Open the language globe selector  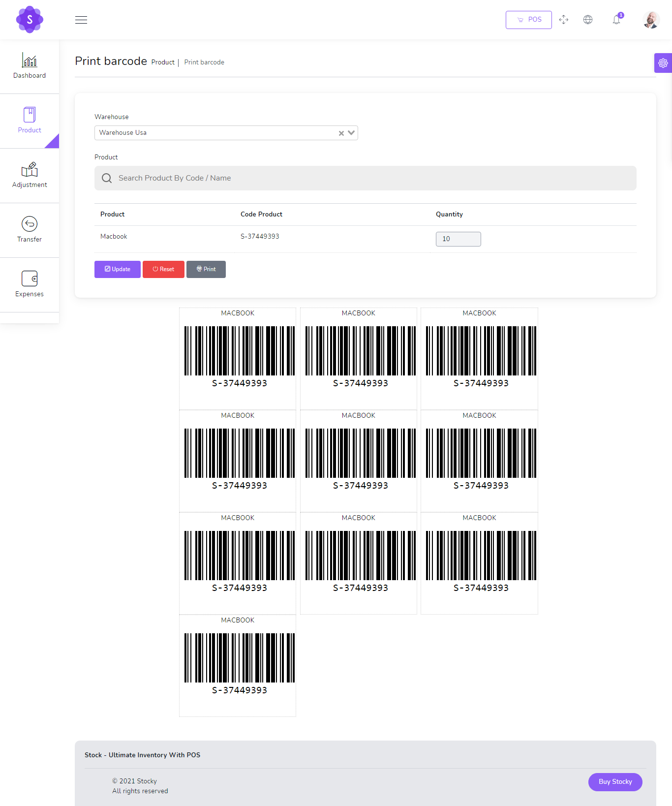tap(588, 20)
